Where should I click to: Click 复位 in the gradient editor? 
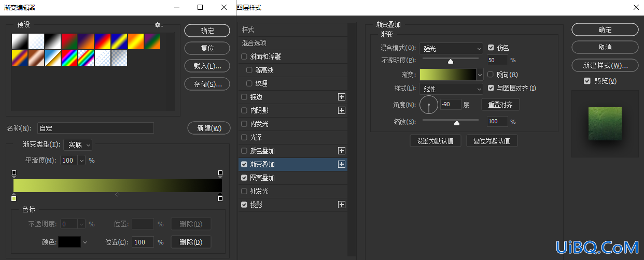pos(207,48)
